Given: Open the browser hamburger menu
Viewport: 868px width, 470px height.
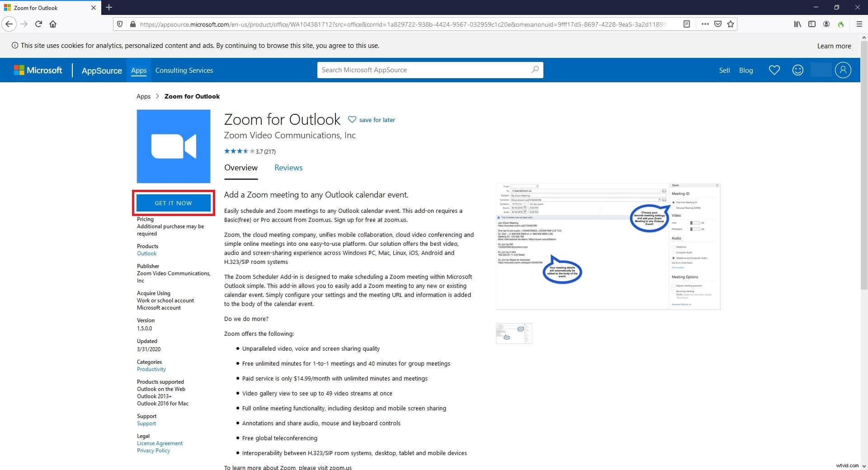Looking at the screenshot, I should tap(859, 24).
